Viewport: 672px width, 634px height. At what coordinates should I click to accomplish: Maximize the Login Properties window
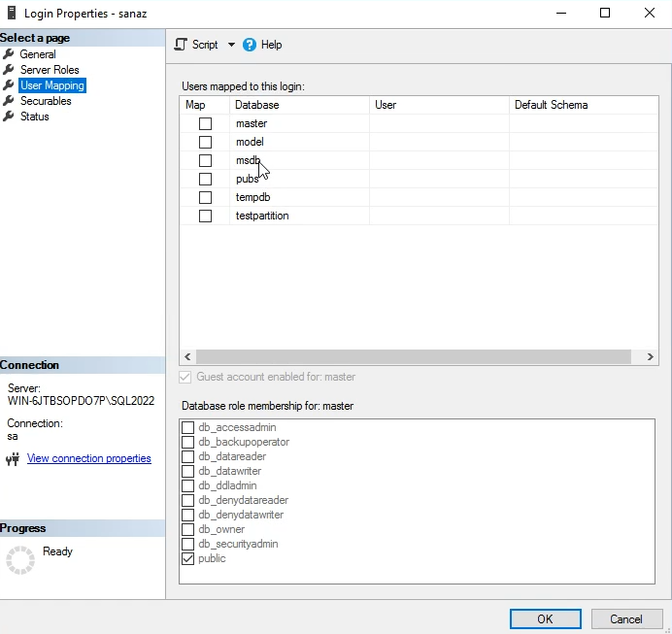[605, 13]
